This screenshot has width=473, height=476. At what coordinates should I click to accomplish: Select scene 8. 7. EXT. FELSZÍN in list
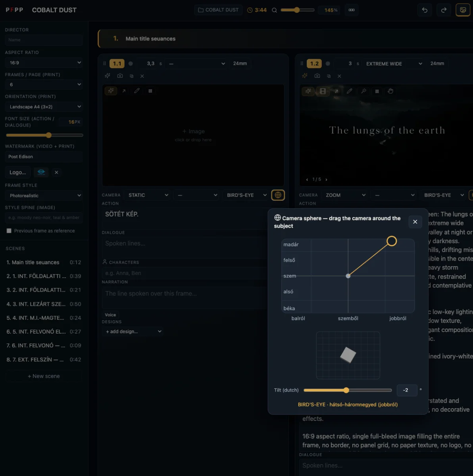44,359
